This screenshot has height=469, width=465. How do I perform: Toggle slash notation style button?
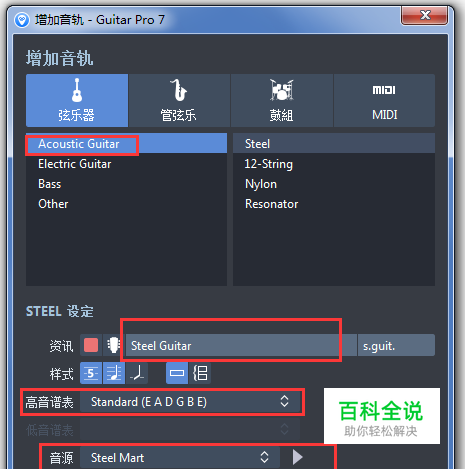pyautogui.click(x=137, y=373)
